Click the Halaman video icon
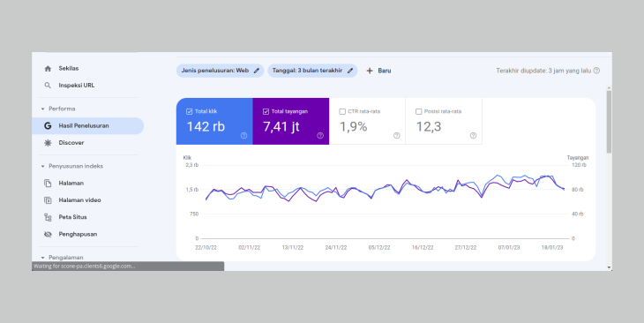644x323 pixels. (x=48, y=200)
